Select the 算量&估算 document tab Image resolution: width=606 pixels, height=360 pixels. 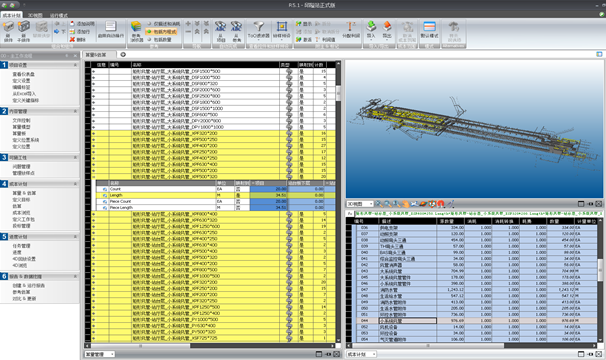(99, 55)
